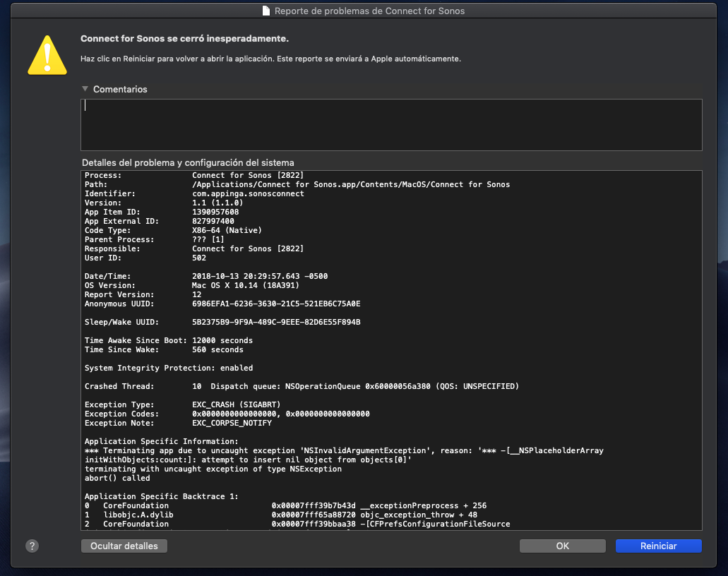Click the message starting 'Haz clic en Reiniciar'
The width and height of the screenshot is (728, 576).
point(270,59)
